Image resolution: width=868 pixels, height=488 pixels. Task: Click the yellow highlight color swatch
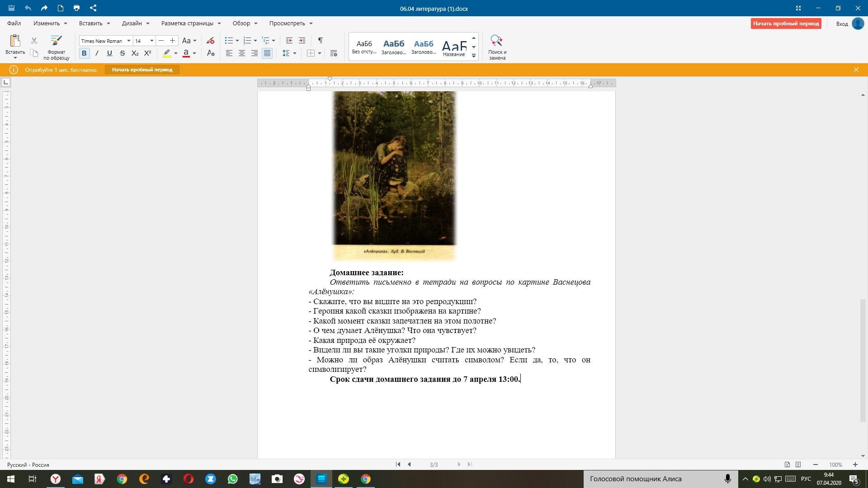[167, 53]
